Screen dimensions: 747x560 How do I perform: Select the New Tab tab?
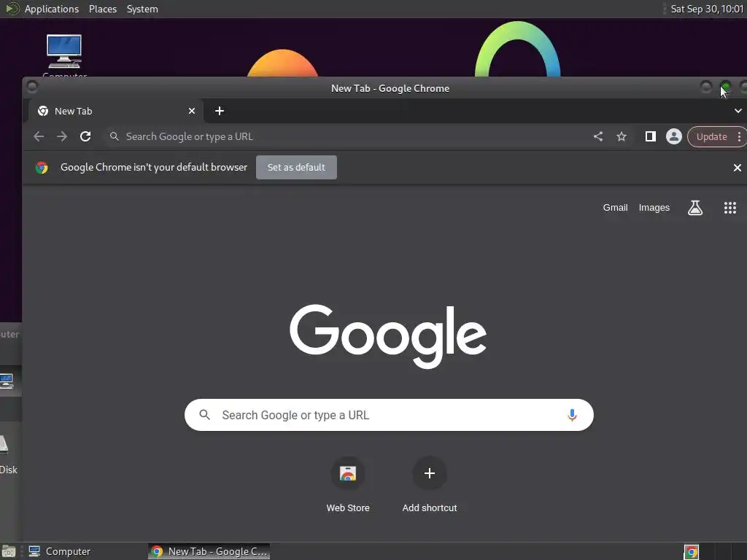(115, 111)
